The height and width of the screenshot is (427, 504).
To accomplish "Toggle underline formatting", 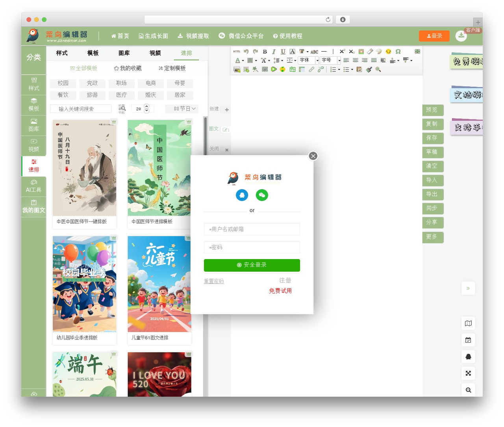I will coord(283,52).
